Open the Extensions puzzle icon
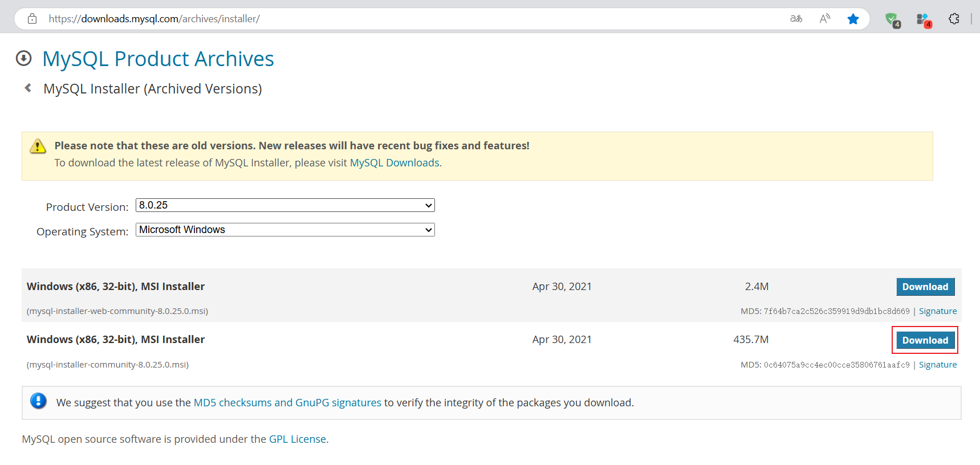 (954, 19)
